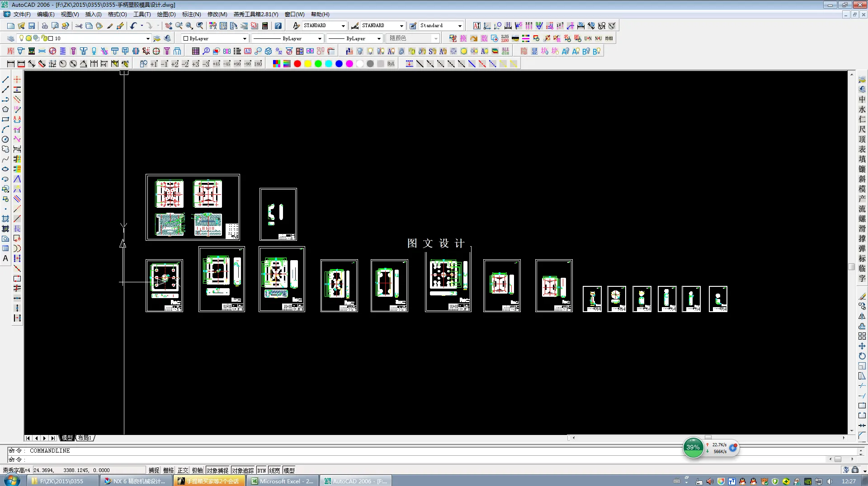
Task: Open the 标注(N) menu
Action: [x=192, y=14]
